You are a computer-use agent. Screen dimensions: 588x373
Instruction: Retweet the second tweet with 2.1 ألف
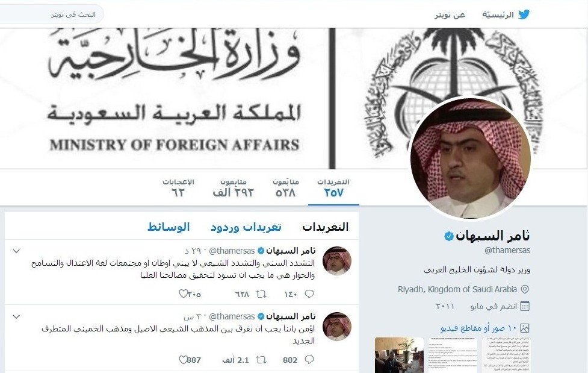coord(261,360)
